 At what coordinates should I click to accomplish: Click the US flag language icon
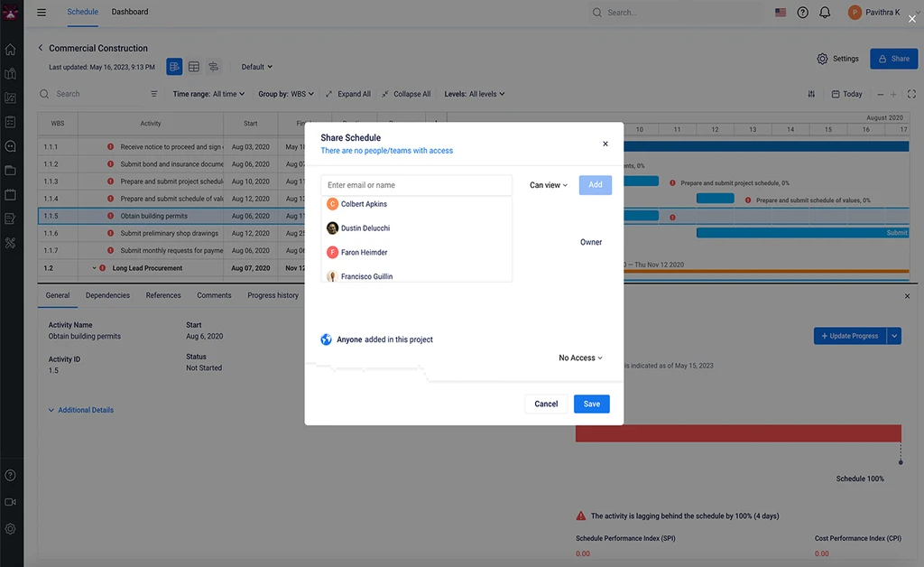pyautogui.click(x=780, y=13)
